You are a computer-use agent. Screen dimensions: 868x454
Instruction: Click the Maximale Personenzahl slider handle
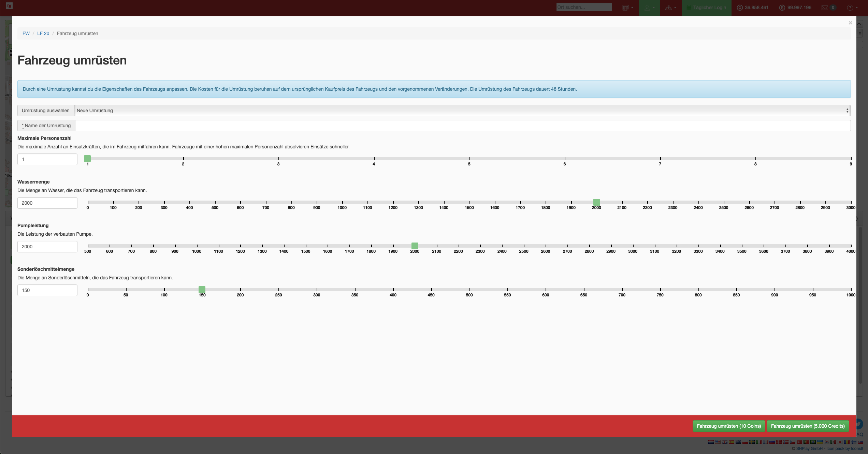pyautogui.click(x=87, y=159)
